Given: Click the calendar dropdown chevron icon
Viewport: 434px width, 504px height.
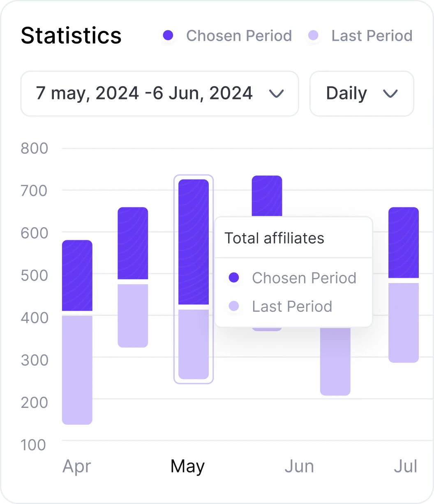Looking at the screenshot, I should (276, 94).
